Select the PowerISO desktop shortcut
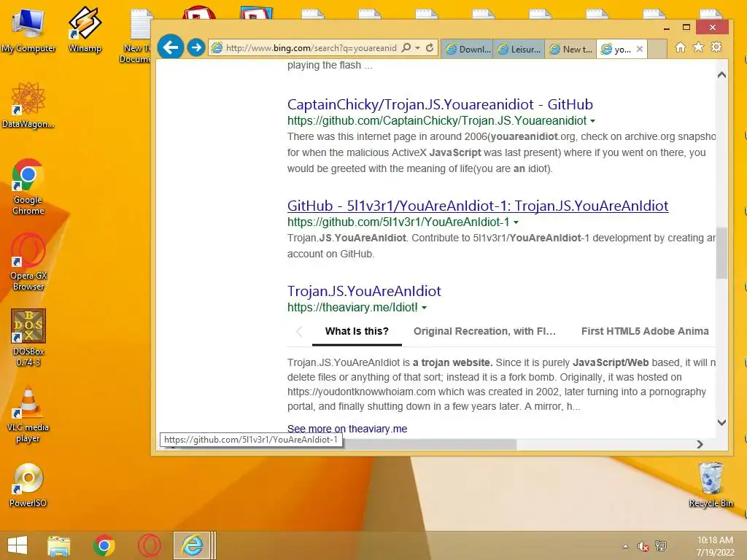The width and height of the screenshot is (747, 560). (x=28, y=485)
